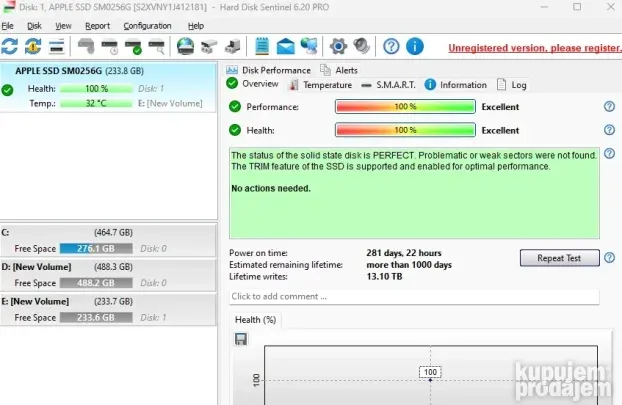Click the blue refresh arrows toolbar icon
Image resolution: width=622 pixels, height=405 pixels.
(10, 46)
